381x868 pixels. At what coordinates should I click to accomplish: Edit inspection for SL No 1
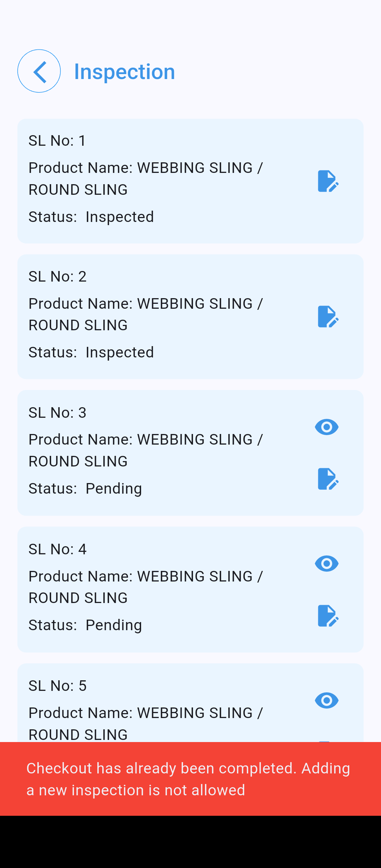click(x=328, y=181)
